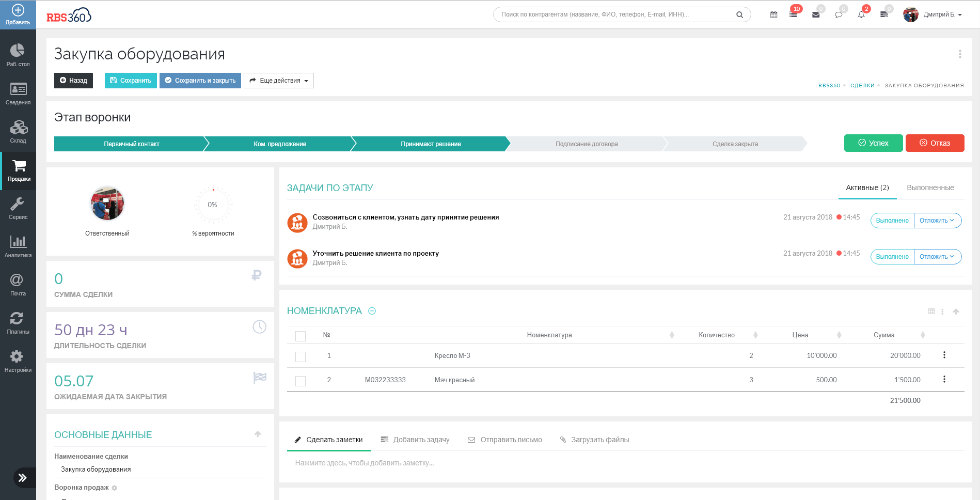Check the box for the Кресло М-3 row

click(301, 357)
